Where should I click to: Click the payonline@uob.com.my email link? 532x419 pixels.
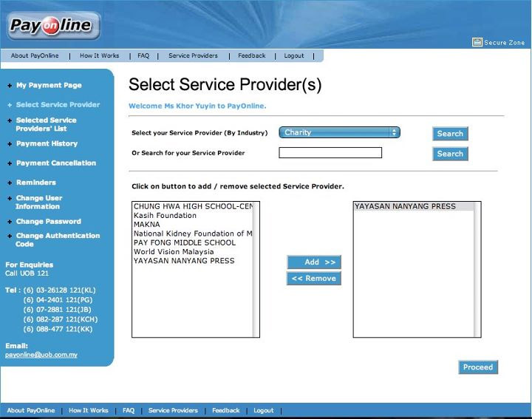[41, 355]
